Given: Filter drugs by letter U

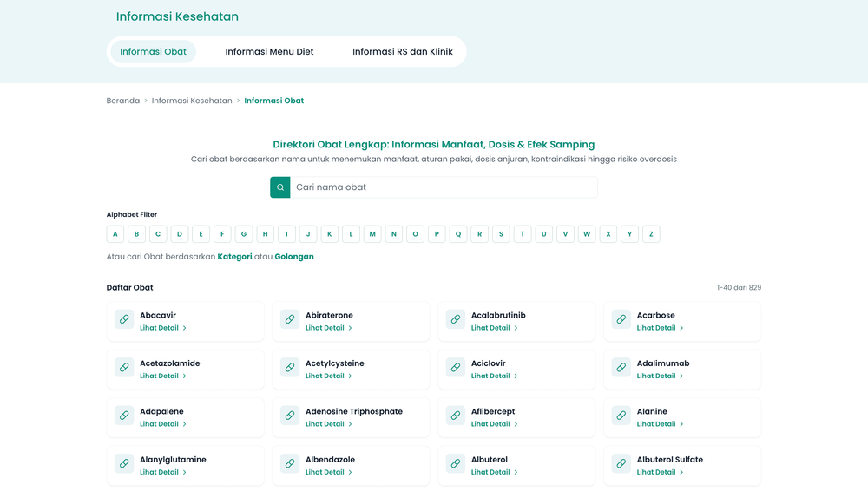Looking at the screenshot, I should point(544,234).
